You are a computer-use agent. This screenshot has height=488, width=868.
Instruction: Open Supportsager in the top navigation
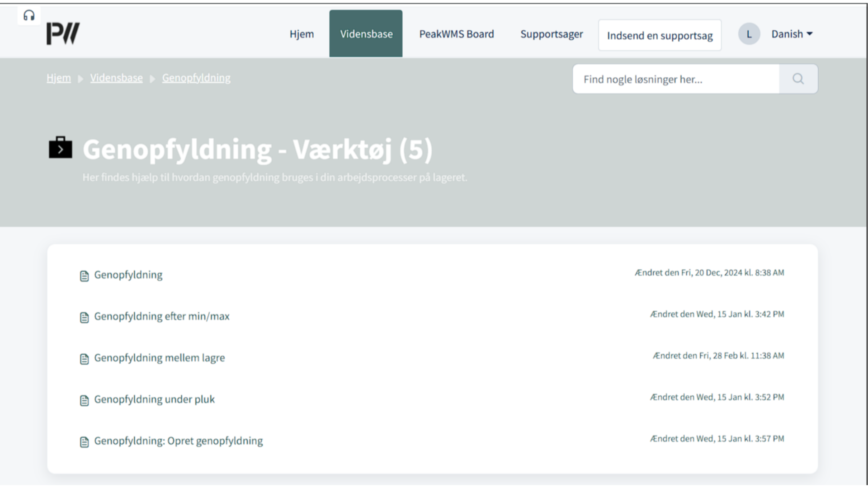pos(551,34)
